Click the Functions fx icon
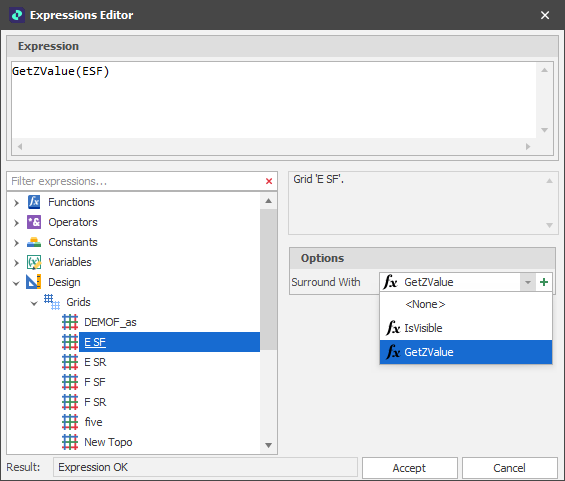Image resolution: width=565 pixels, height=481 pixels. click(34, 202)
